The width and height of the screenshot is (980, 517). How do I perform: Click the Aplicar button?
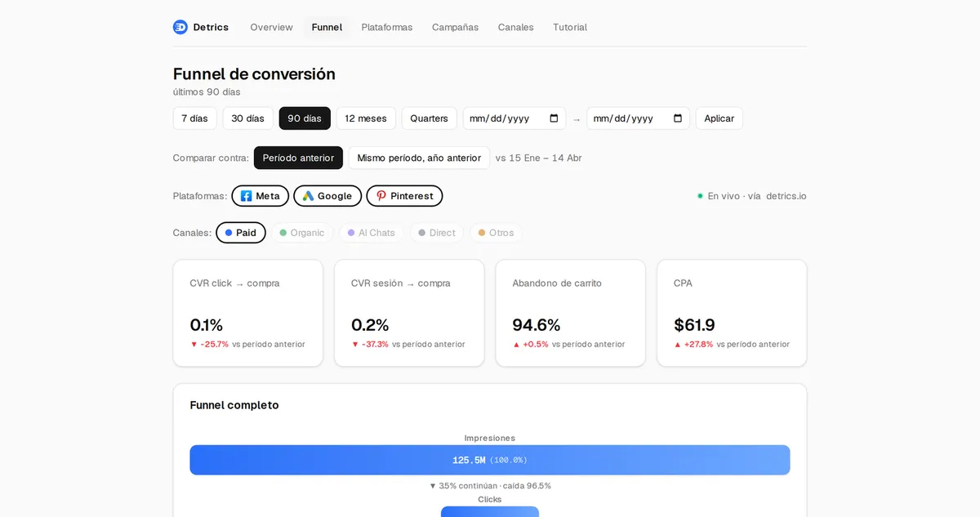tap(719, 118)
